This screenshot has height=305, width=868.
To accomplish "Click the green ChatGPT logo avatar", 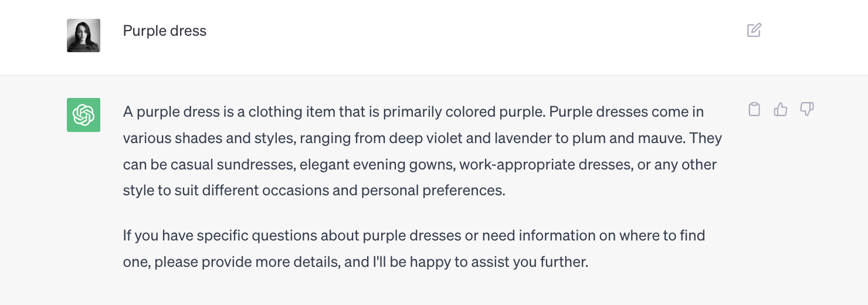I will click(x=83, y=115).
